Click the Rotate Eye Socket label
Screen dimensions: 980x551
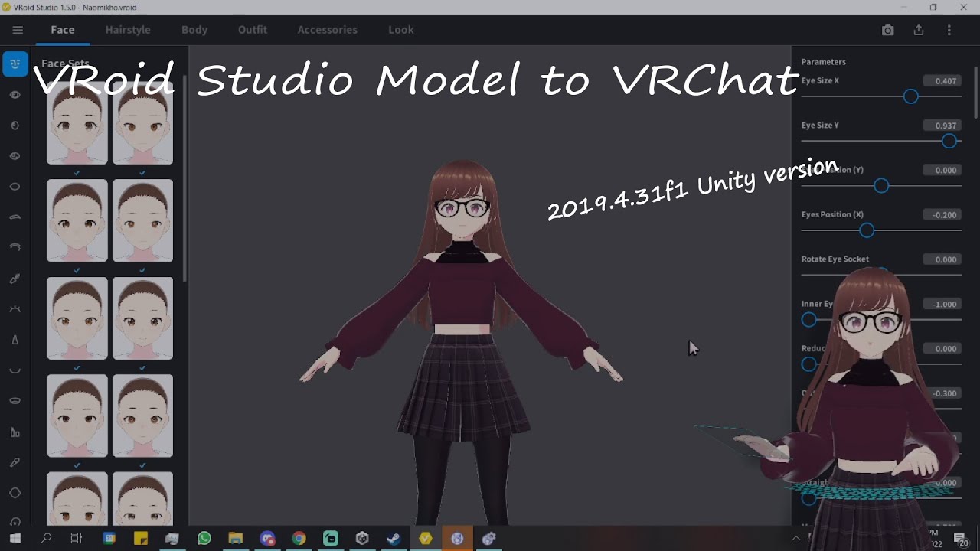[x=835, y=259]
